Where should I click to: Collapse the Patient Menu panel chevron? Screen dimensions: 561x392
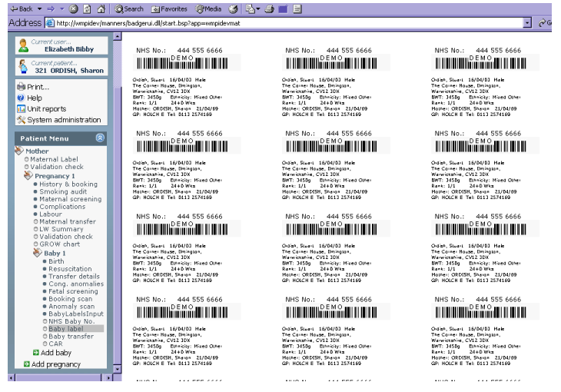[x=100, y=138]
